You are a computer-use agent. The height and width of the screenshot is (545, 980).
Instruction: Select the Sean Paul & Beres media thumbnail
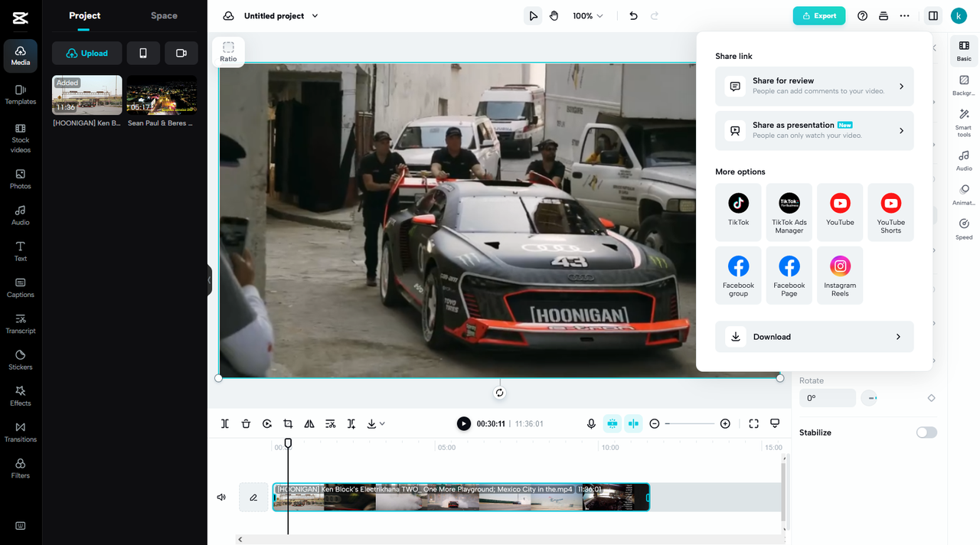click(x=162, y=95)
